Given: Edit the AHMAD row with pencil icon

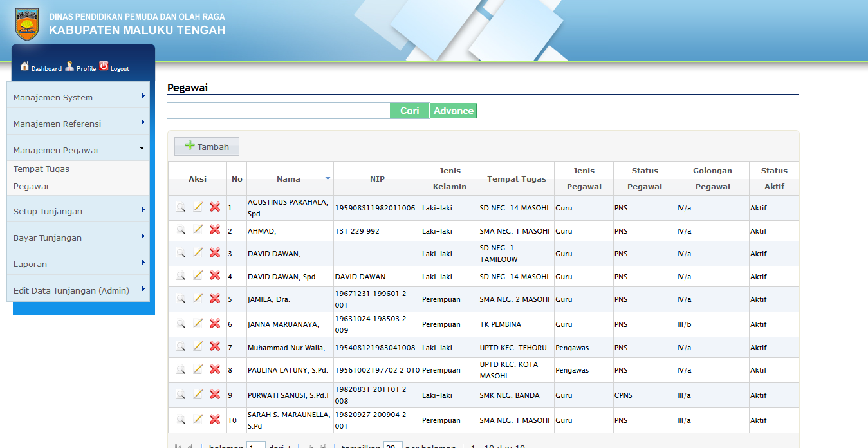Looking at the screenshot, I should pyautogui.click(x=198, y=230).
